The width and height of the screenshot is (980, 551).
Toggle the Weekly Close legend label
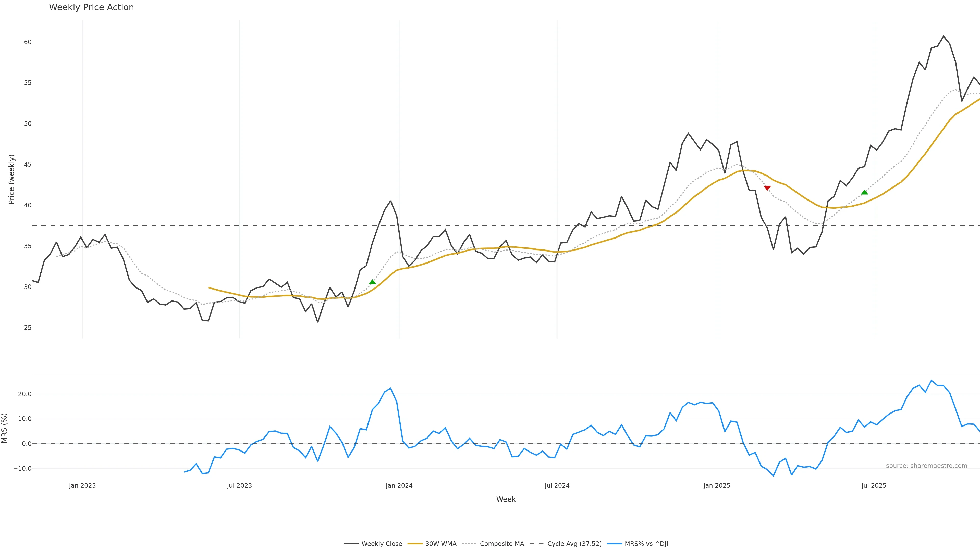point(382,544)
